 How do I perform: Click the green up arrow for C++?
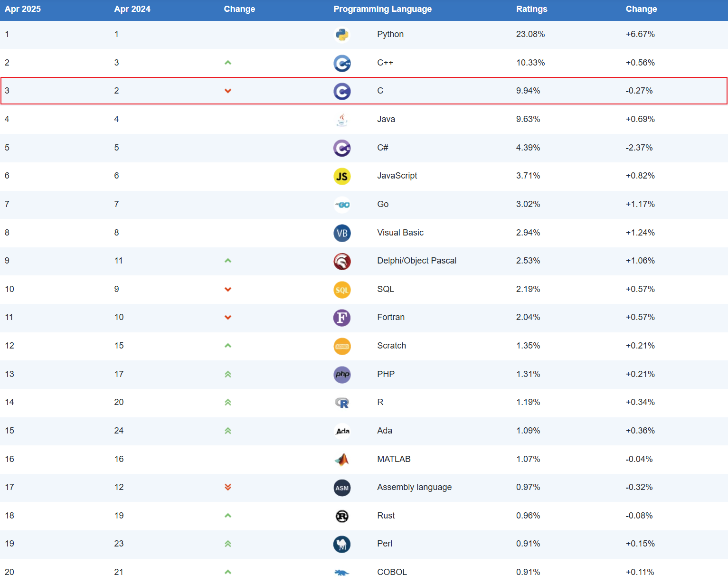pos(228,63)
